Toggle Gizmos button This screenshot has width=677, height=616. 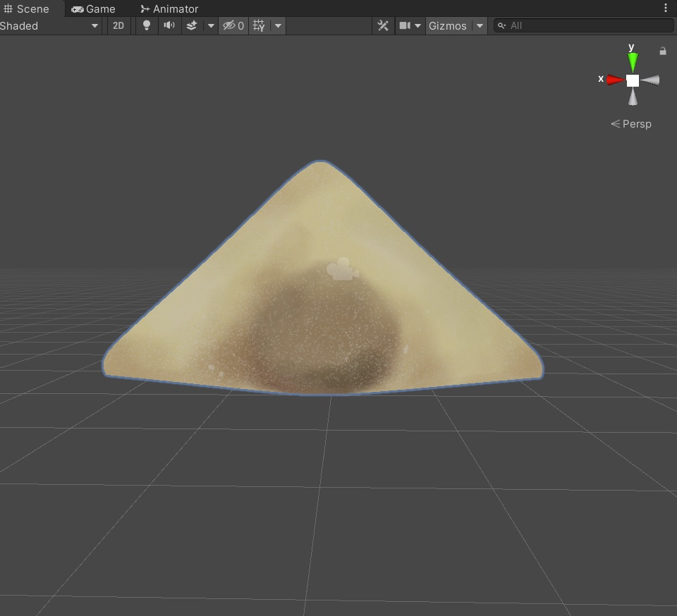click(448, 26)
